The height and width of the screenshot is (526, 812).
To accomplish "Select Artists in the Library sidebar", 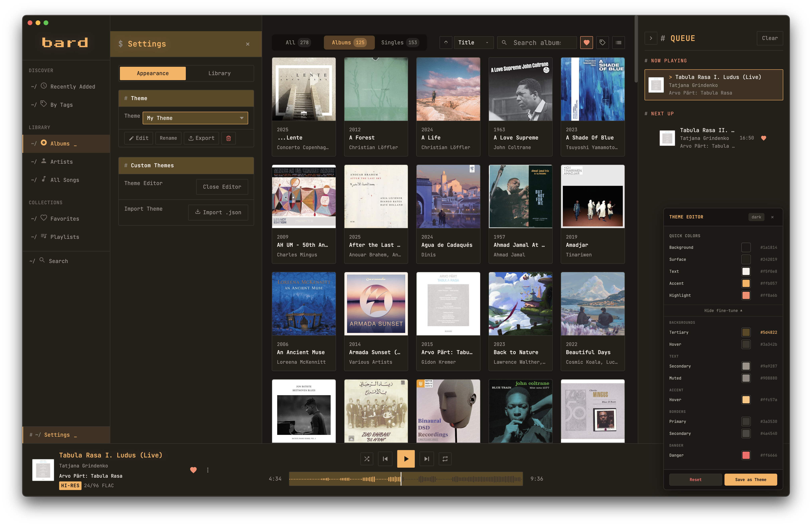I will (x=61, y=161).
